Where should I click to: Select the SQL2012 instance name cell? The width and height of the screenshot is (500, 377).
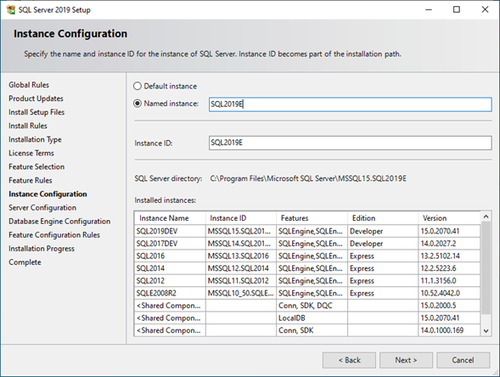coord(170,281)
